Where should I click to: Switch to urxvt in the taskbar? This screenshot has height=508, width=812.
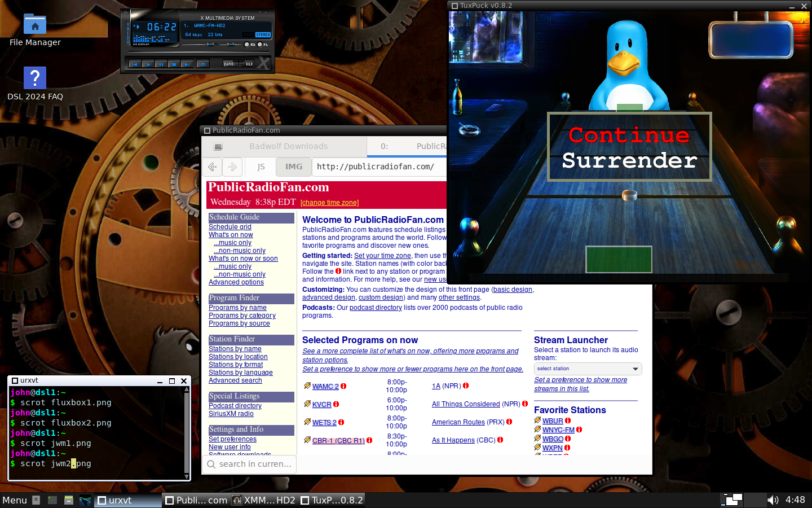pyautogui.click(x=128, y=500)
